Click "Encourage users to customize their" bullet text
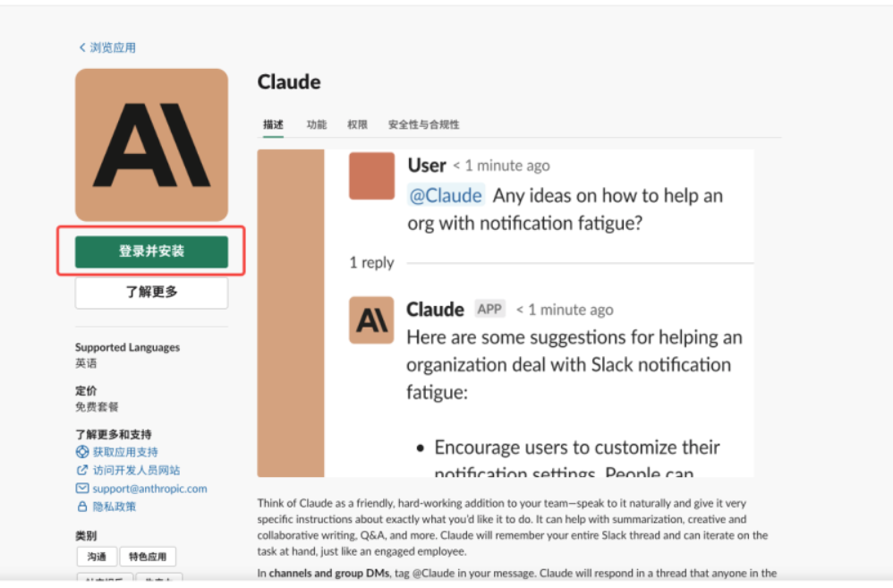Image resolution: width=893 pixels, height=588 pixels. point(577,447)
